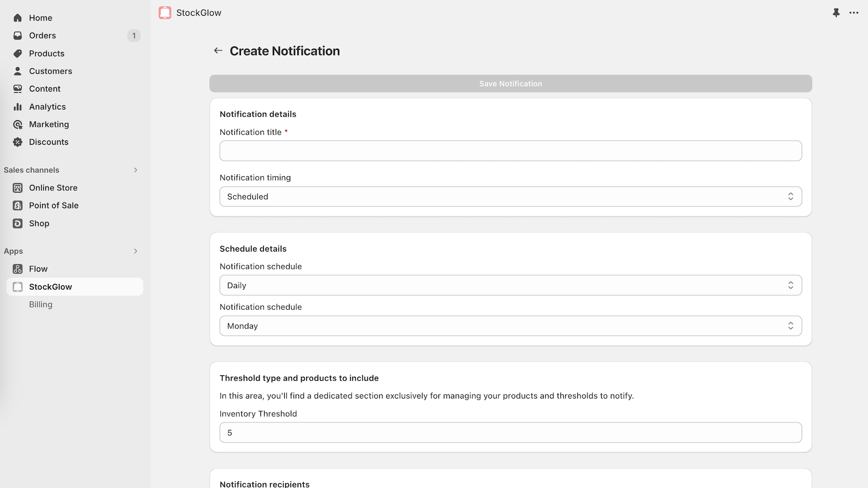Select the Orders icon
868x488 pixels.
[x=18, y=35]
